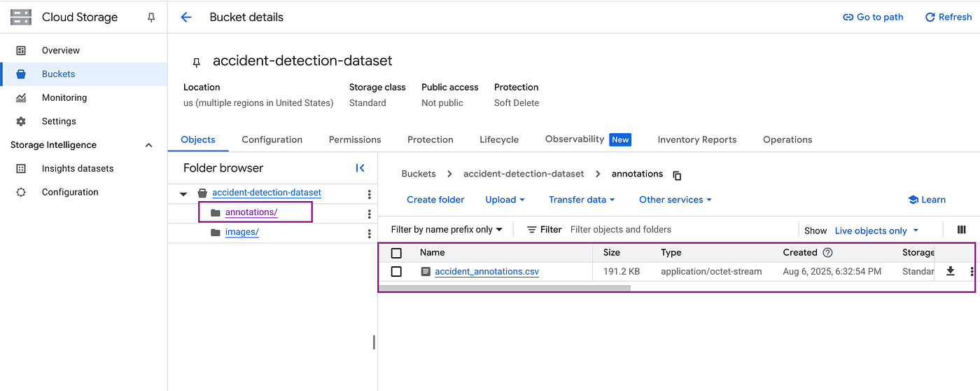This screenshot has height=391, width=980.
Task: Open the Upload dropdown
Action: 505,200
